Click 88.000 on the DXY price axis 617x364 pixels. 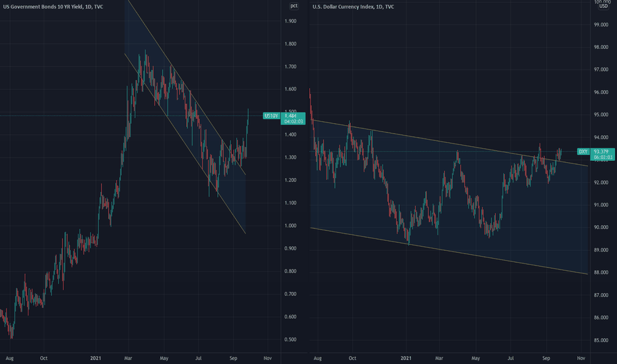tap(601, 272)
